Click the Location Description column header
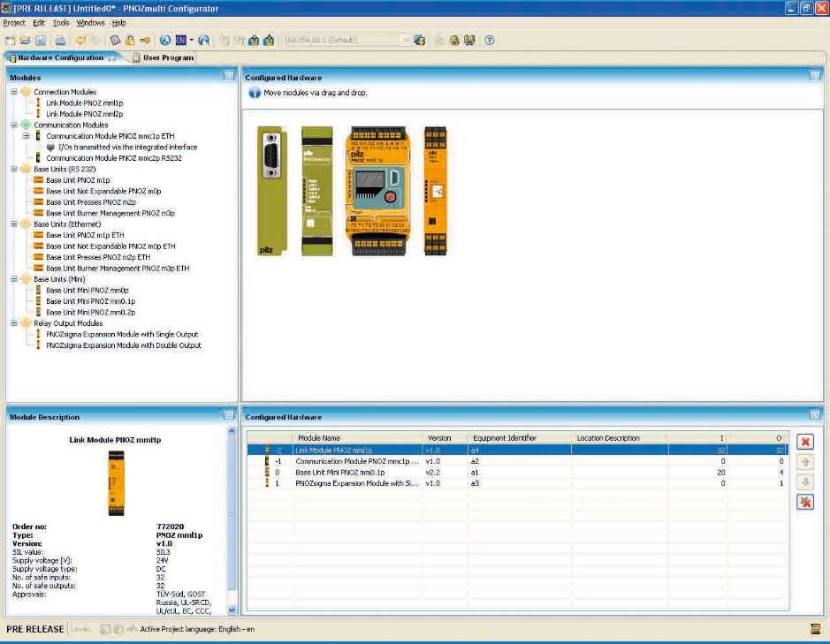This screenshot has width=830, height=644. coord(620,438)
